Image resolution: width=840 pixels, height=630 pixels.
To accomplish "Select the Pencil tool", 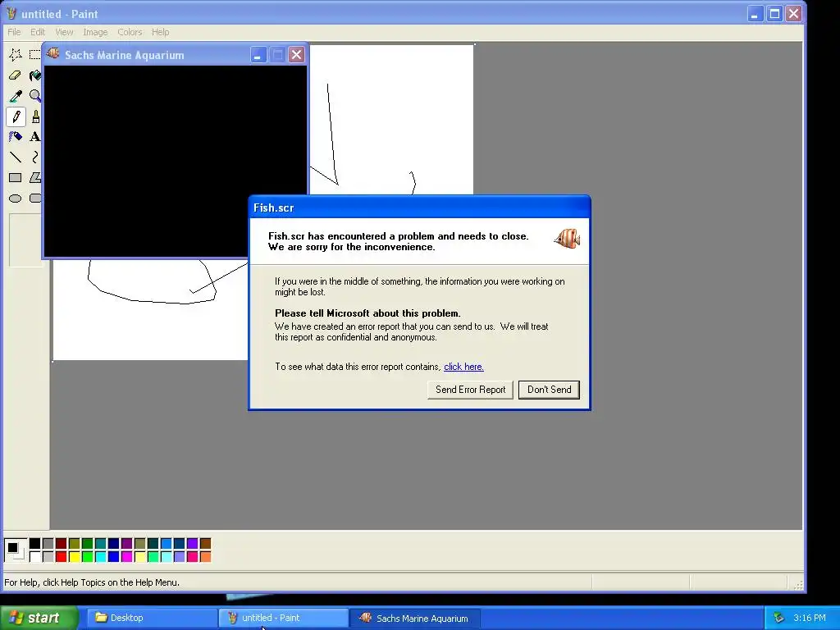I will click(x=15, y=116).
